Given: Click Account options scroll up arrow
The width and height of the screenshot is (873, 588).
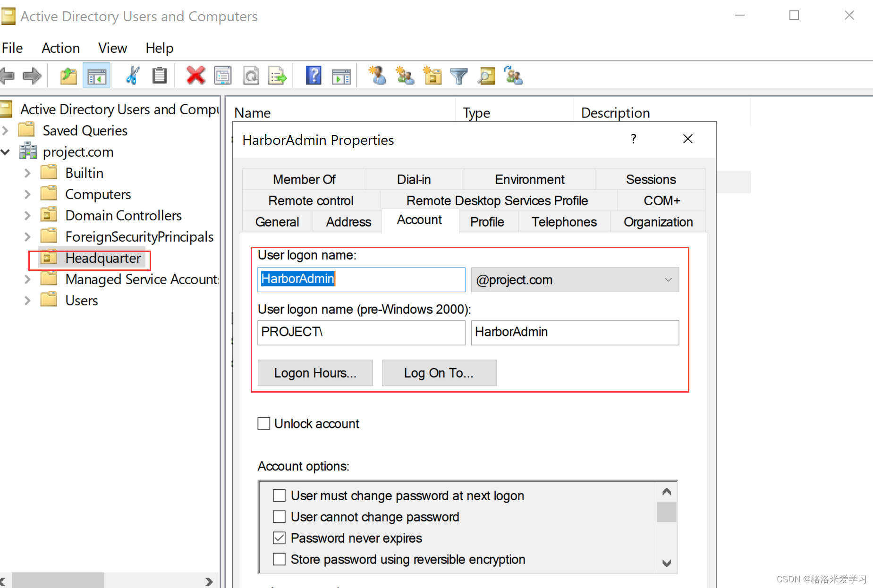Looking at the screenshot, I should [x=667, y=492].
